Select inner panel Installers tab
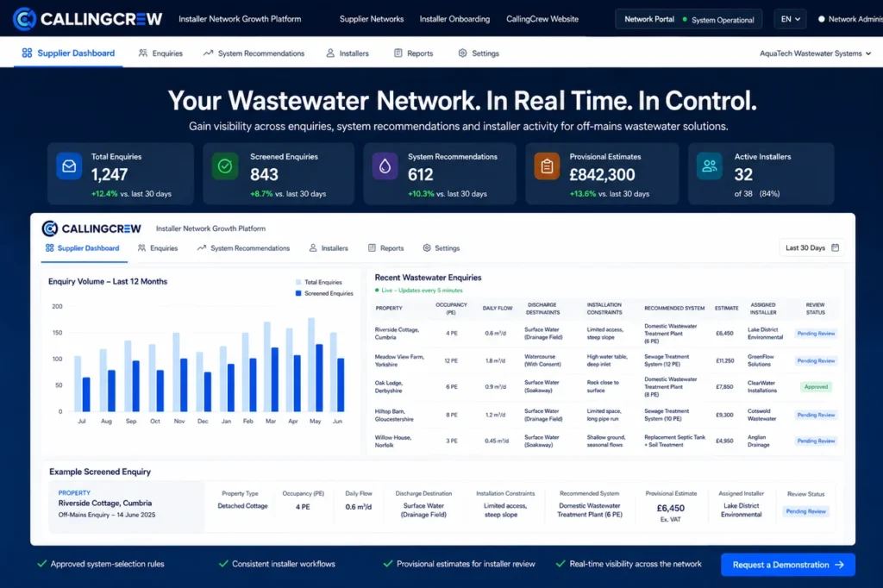Screen dimensions: 883x588 [329, 248]
